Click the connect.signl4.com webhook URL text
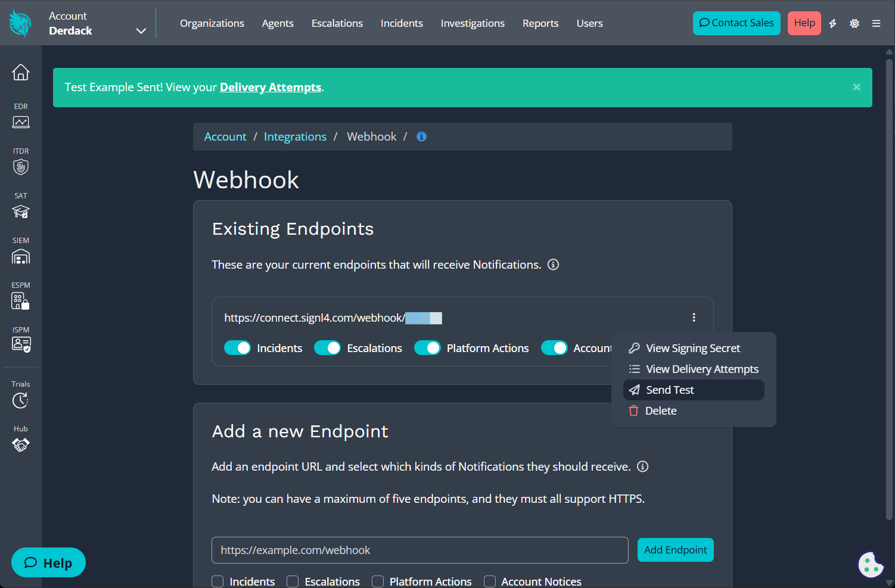Viewport: 895px width, 588px height. tap(332, 318)
